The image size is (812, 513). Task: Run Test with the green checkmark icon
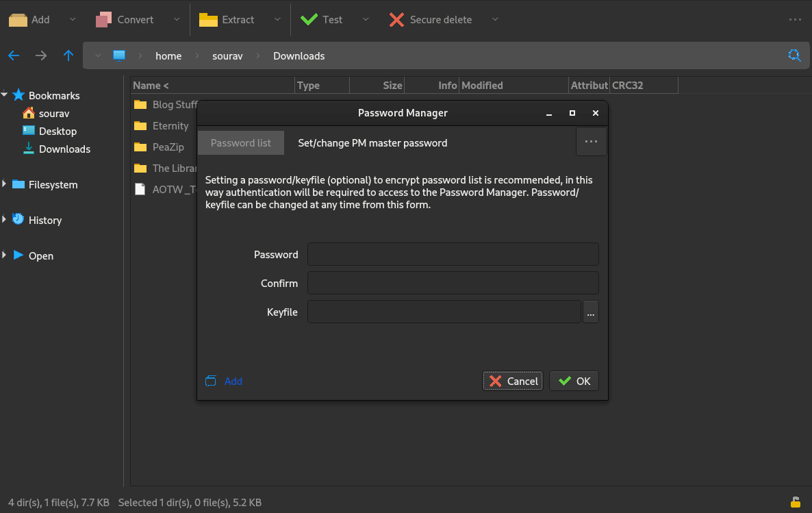coord(309,20)
